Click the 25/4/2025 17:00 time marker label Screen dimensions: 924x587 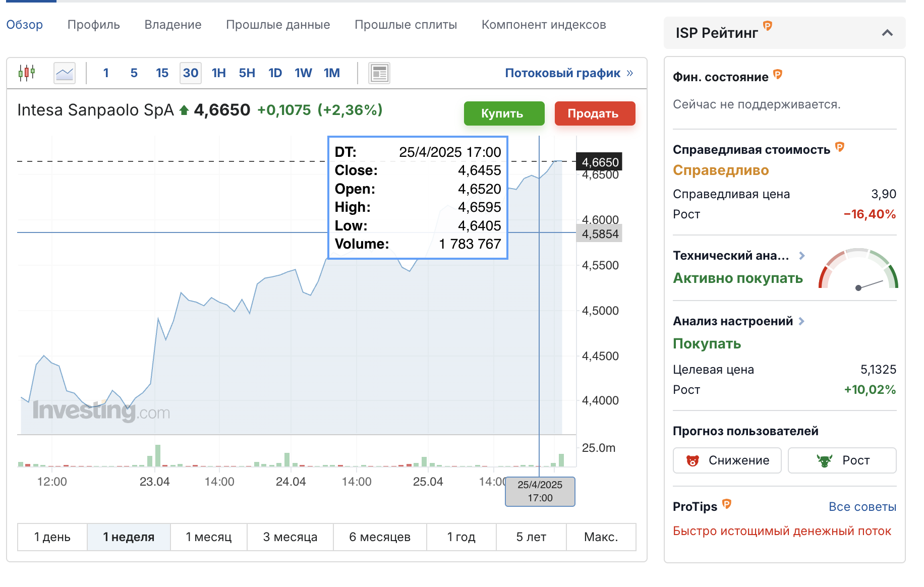pyautogui.click(x=540, y=491)
